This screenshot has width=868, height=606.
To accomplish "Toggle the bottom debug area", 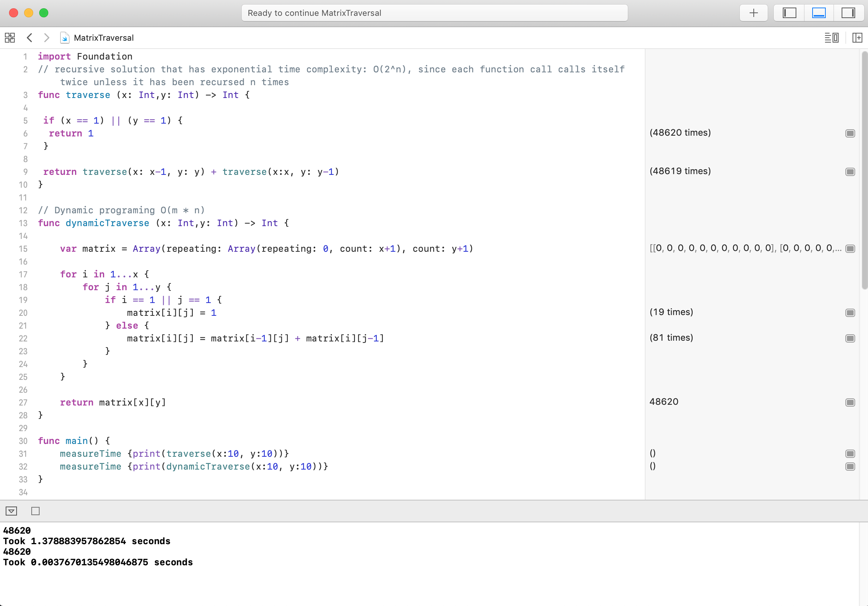I will tap(819, 13).
